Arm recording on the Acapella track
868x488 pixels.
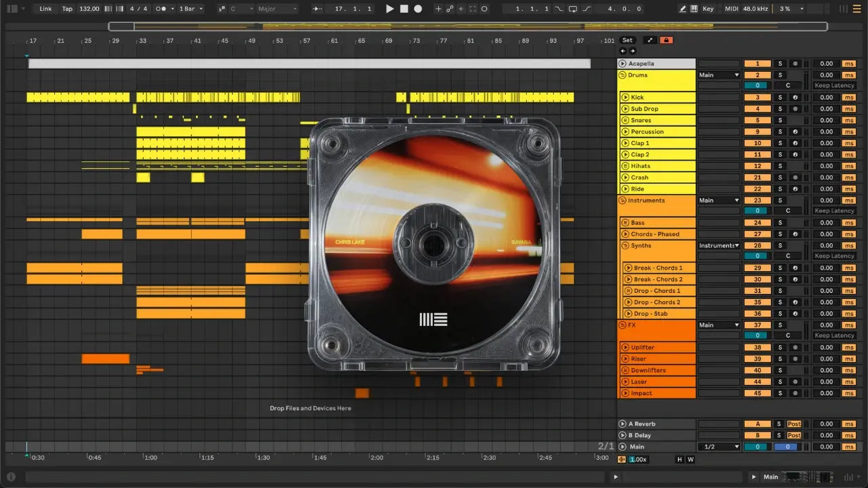[x=795, y=64]
